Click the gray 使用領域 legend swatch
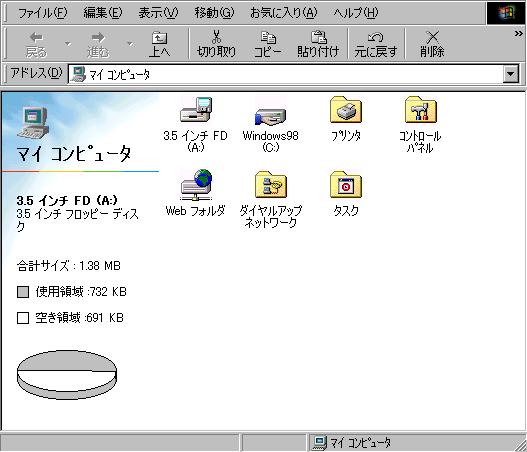527x452 pixels. pos(23,292)
